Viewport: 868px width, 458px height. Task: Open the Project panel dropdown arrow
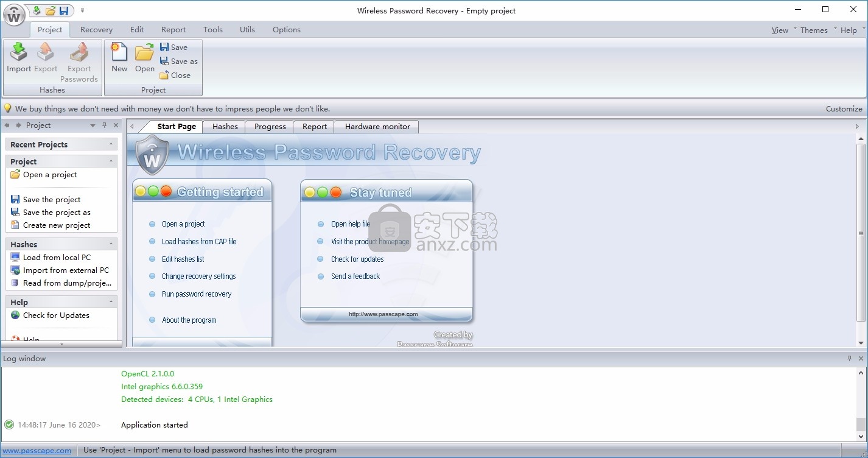[x=93, y=125]
